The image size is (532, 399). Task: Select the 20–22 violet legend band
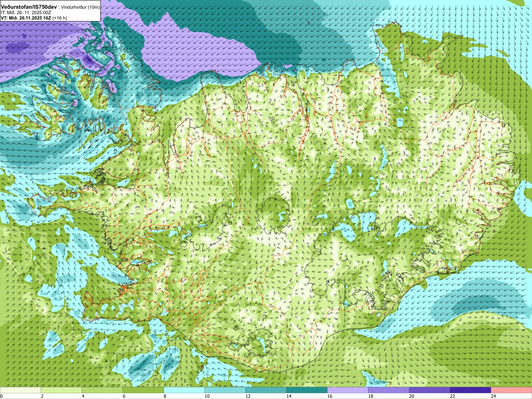[x=430, y=390]
